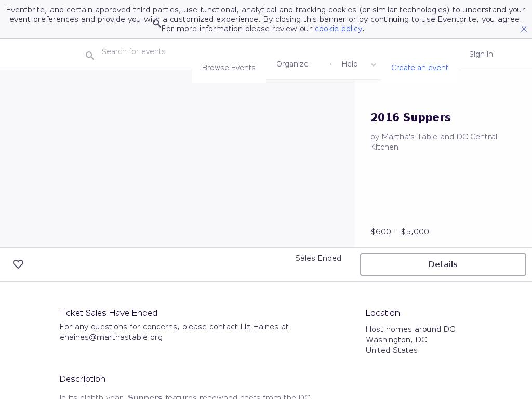Click organizer Martha's Table and DC Central Kitchen

[x=433, y=142]
